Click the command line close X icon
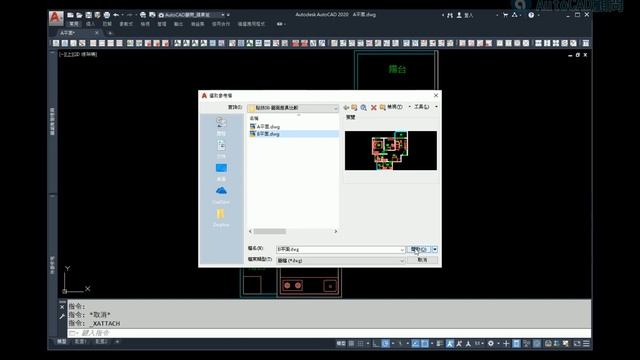This screenshot has width=640, height=360. pyautogui.click(x=62, y=307)
